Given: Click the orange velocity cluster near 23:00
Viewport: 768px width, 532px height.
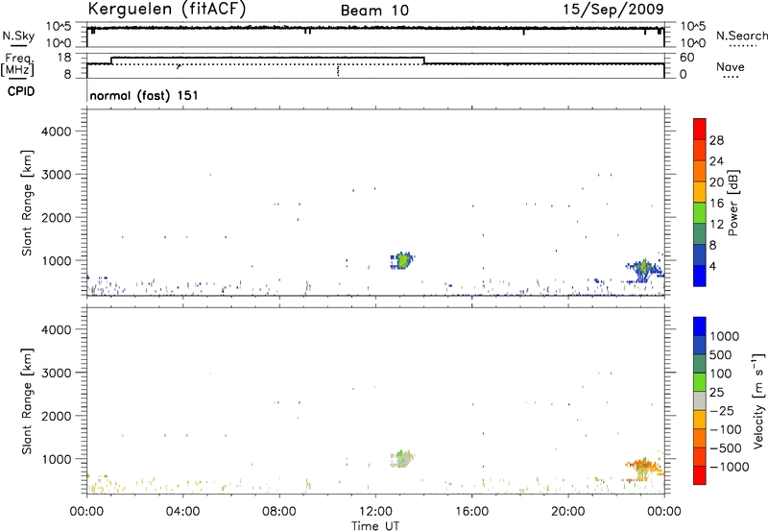Looking at the screenshot, I should [644, 467].
